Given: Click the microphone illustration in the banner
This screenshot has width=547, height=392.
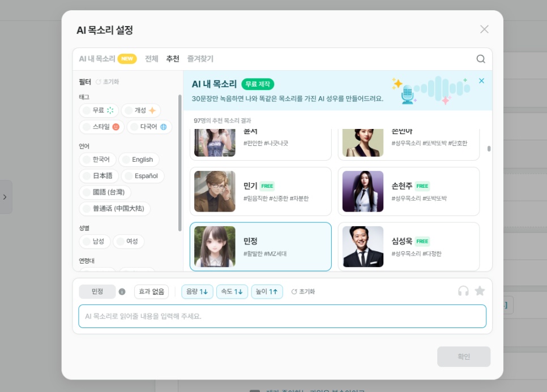Looking at the screenshot, I should (407, 94).
